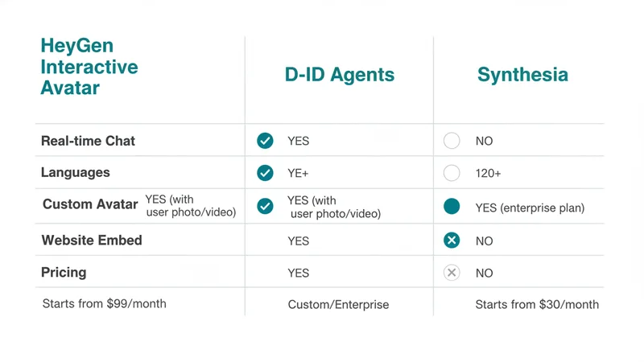Click the D-ID Agents column header
The height and width of the screenshot is (362, 644).
[x=339, y=76]
